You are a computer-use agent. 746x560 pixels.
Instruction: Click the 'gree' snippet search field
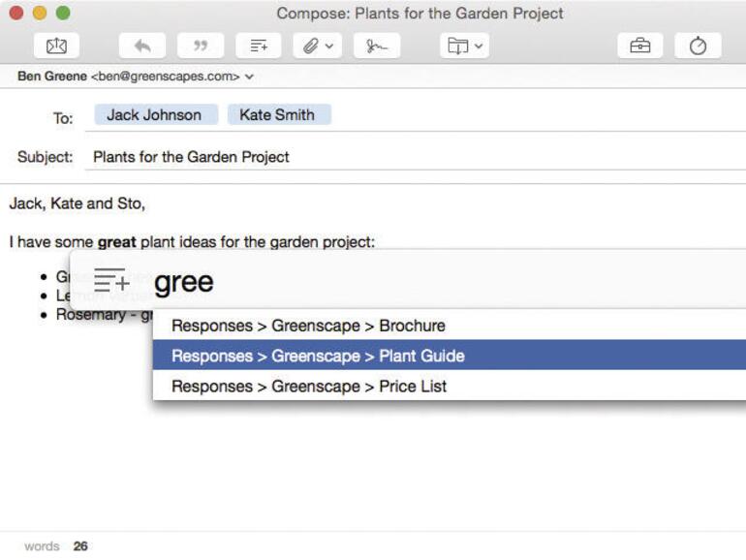pos(388,282)
